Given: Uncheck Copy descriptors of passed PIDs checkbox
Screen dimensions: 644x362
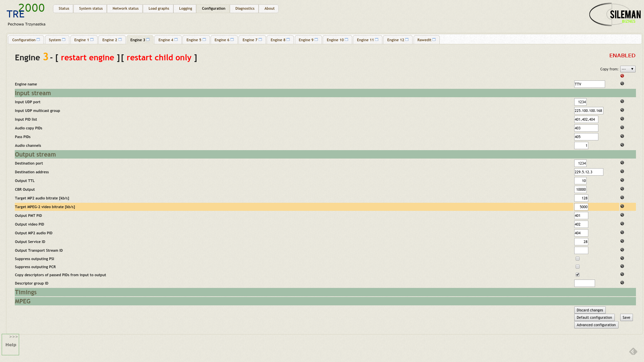Looking at the screenshot, I should pyautogui.click(x=578, y=275).
